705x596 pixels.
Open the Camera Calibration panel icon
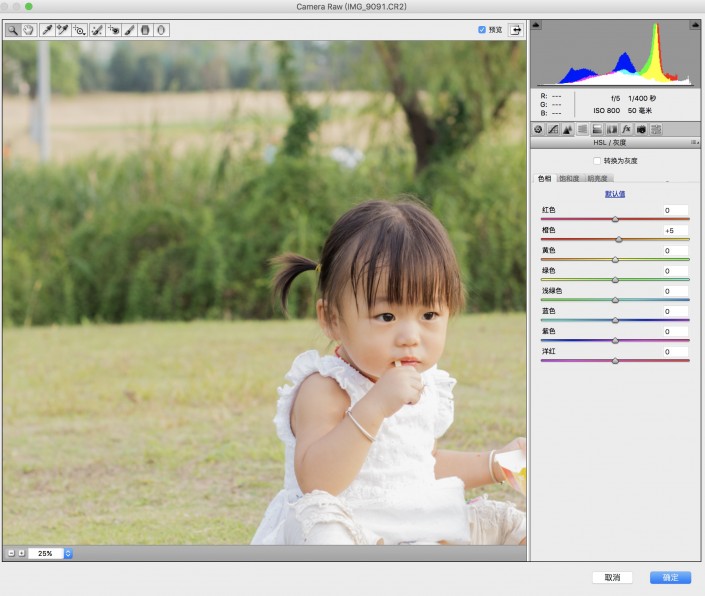pyautogui.click(x=641, y=129)
